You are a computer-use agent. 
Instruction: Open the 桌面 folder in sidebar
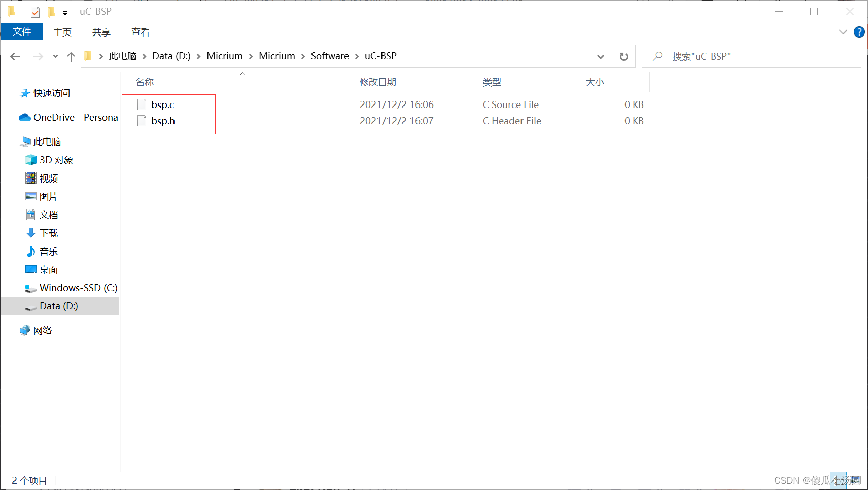[49, 269]
